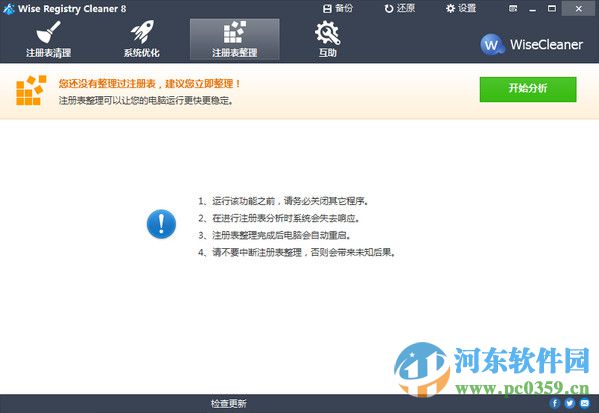Click 检查更新 check for updates link
The width and height of the screenshot is (599, 413).
click(x=229, y=403)
